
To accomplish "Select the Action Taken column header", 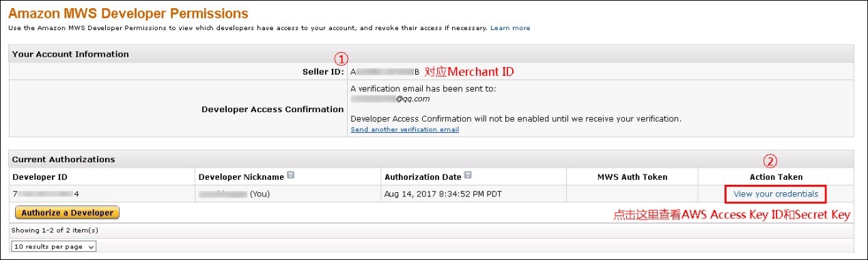I will pos(776,177).
